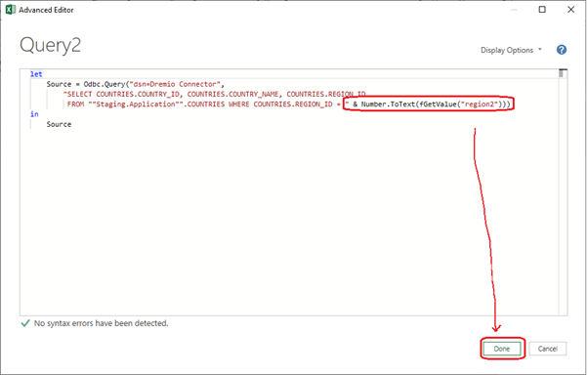Click the vertical scrollbar thumb in code editor
The image size is (588, 375).
click(x=562, y=73)
